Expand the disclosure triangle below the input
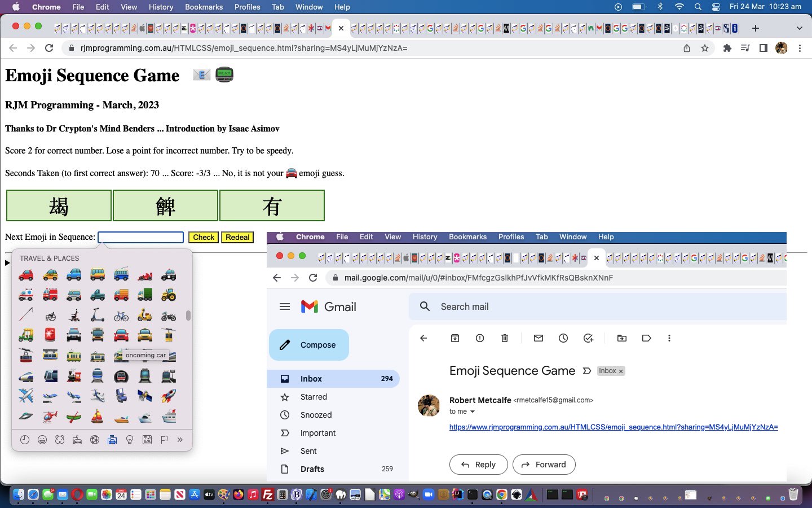812x508 pixels. pyautogui.click(x=7, y=262)
